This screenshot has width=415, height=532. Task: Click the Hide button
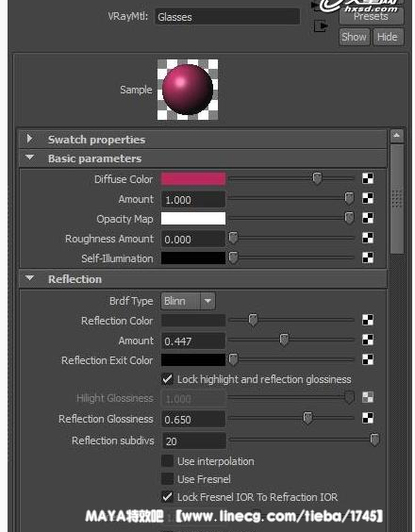(x=388, y=37)
